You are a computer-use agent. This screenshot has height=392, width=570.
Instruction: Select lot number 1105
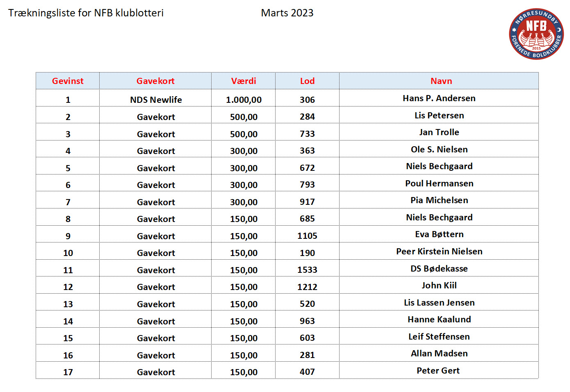[x=307, y=236]
